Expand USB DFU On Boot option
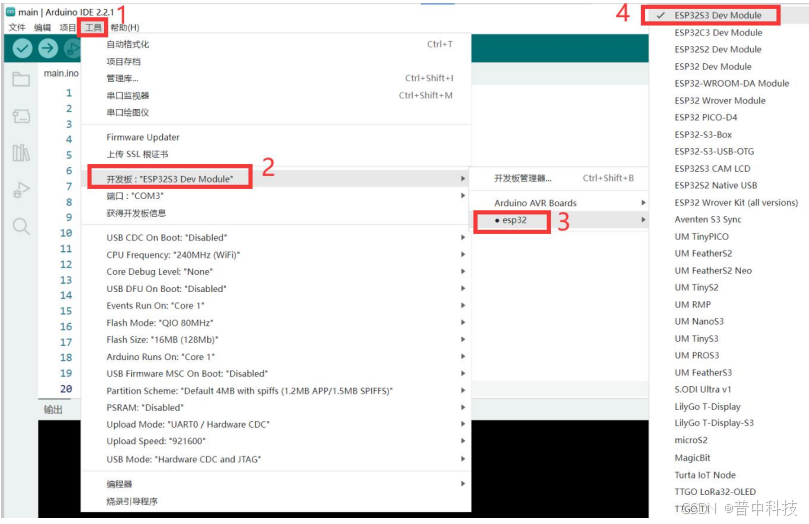Screen dimensions: 809x524 click(276, 289)
